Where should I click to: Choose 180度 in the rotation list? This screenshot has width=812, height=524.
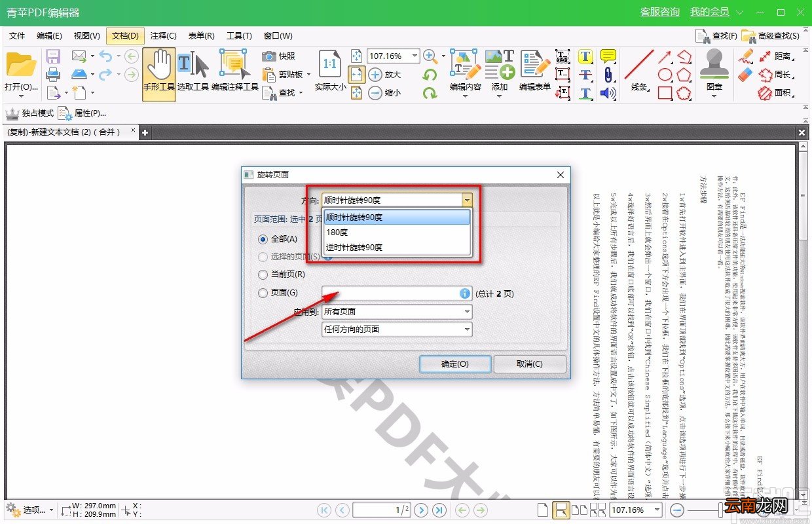pos(397,232)
